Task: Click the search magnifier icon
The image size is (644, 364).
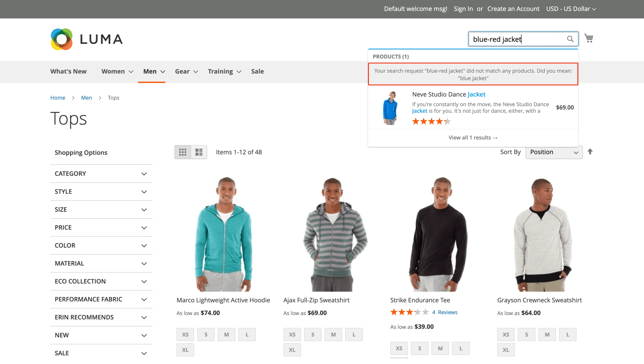Action: (x=570, y=39)
